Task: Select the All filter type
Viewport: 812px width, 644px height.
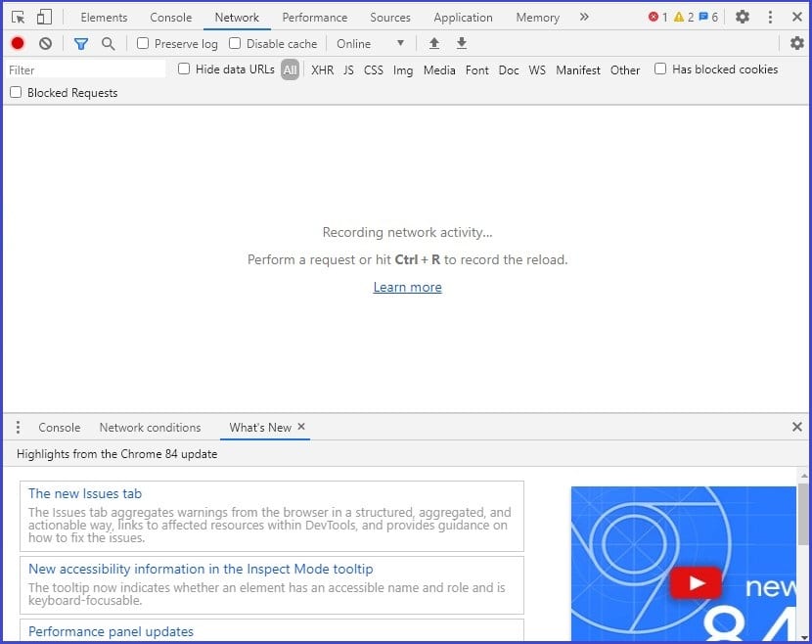Action: tap(290, 69)
